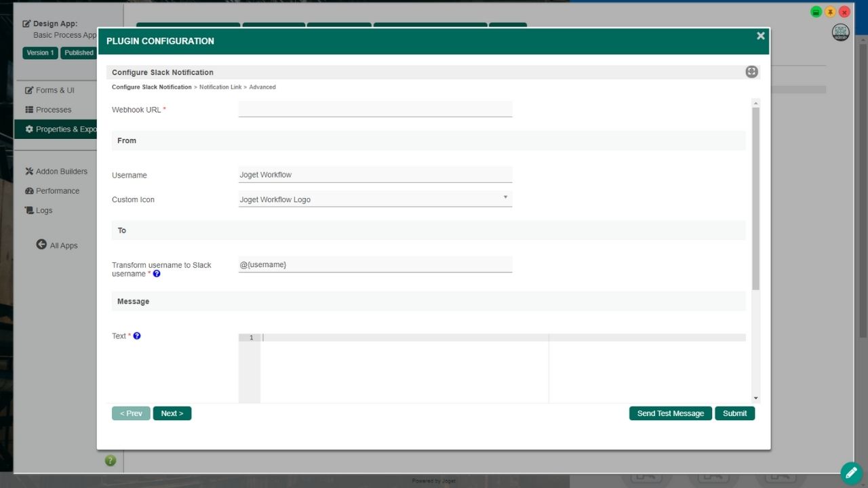Close the Plugin Configuration dialog
868x488 pixels.
click(760, 36)
